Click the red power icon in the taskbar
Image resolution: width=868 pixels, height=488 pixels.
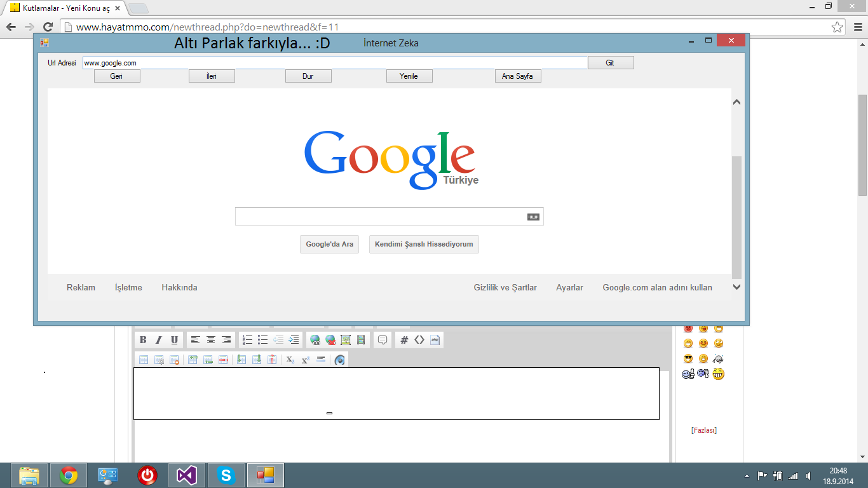coord(147,475)
